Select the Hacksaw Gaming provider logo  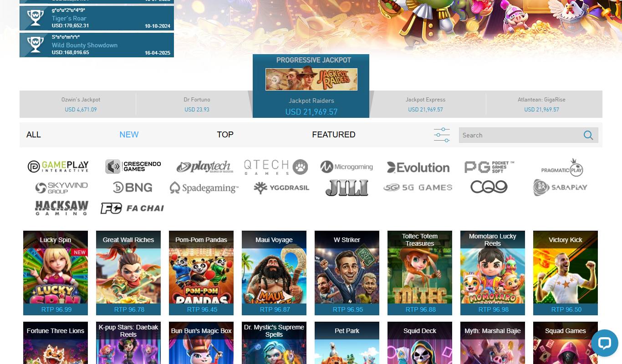click(x=61, y=208)
